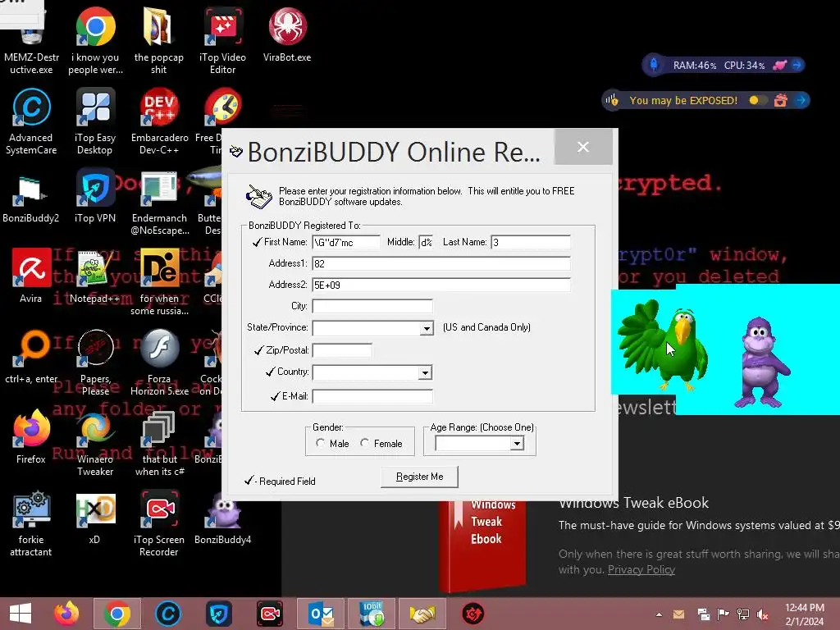Open Chrome from the taskbar
The width and height of the screenshot is (840, 630).
click(116, 614)
